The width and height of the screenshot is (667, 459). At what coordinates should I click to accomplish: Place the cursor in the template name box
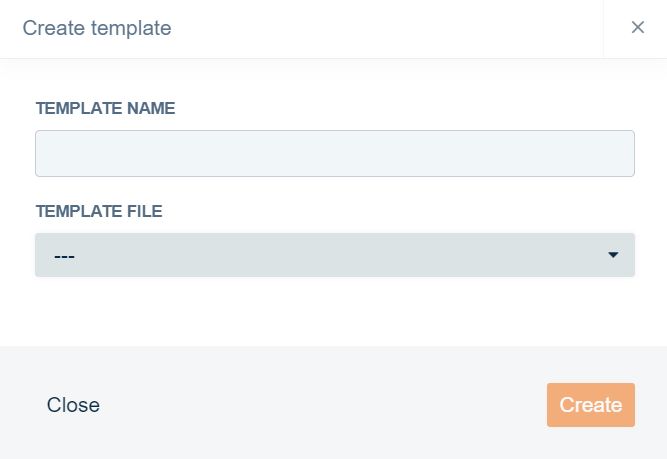pos(334,154)
